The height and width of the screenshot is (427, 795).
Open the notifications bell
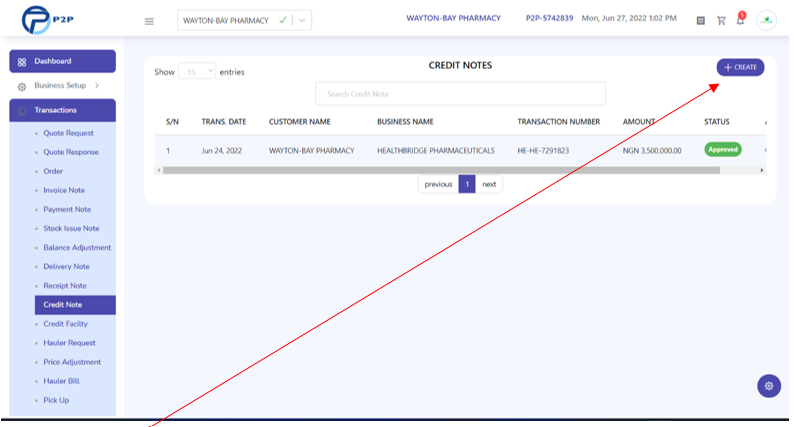point(741,19)
